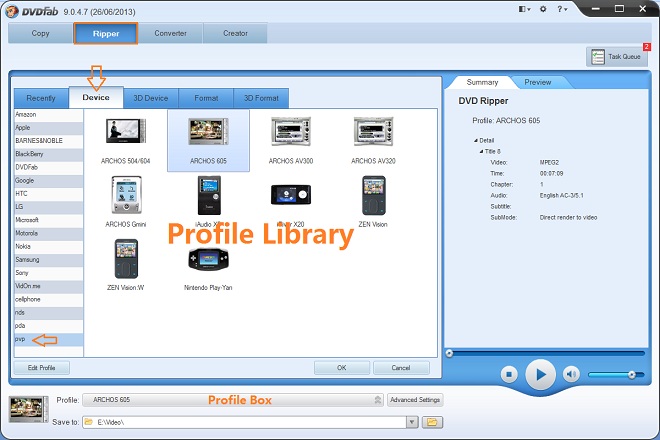The height and width of the screenshot is (440, 660).
Task: Select BARNES&NOBLE in the brand list
Action: 48,141
